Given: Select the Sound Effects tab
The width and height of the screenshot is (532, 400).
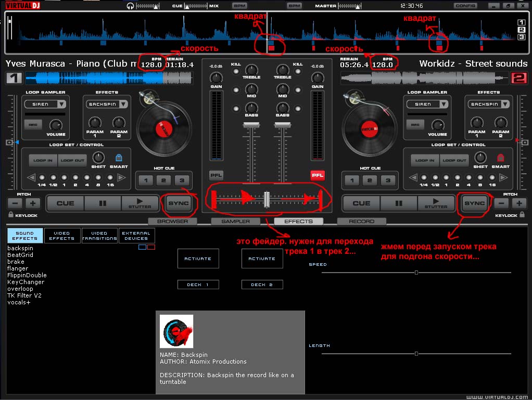Looking at the screenshot, I should [25, 236].
